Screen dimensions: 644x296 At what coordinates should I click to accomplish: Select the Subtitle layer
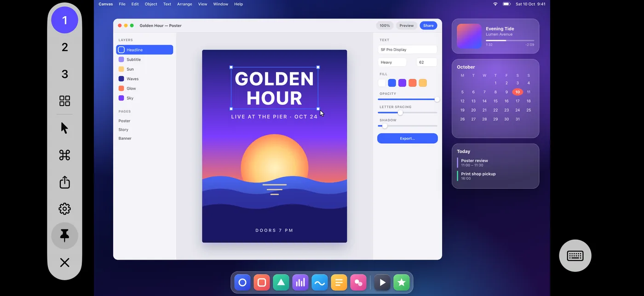pos(144,59)
